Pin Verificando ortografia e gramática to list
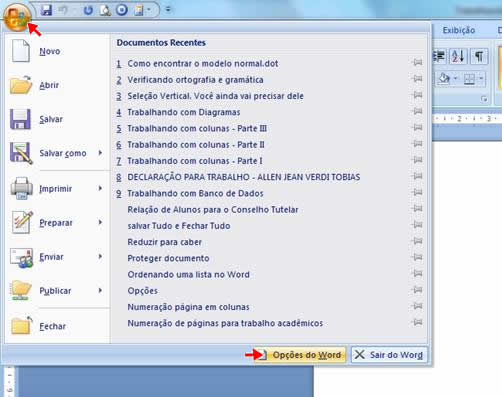Viewport: 502px width, 397px height. [417, 79]
